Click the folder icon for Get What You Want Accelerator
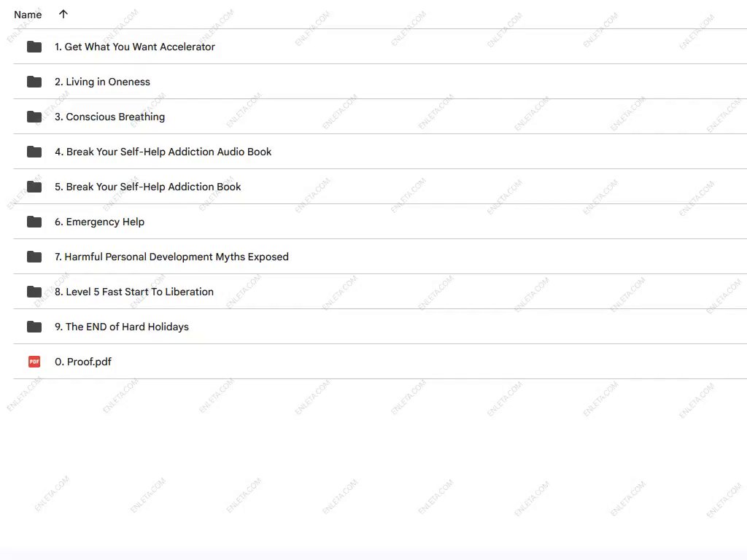Image resolution: width=747 pixels, height=560 pixels. point(34,47)
